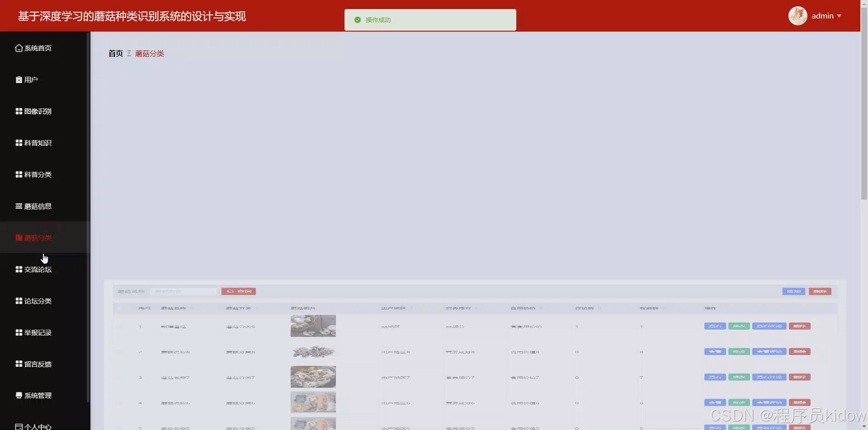Click the red 删除 button in row 3
Image resolution: width=868 pixels, height=430 pixels.
click(800, 377)
